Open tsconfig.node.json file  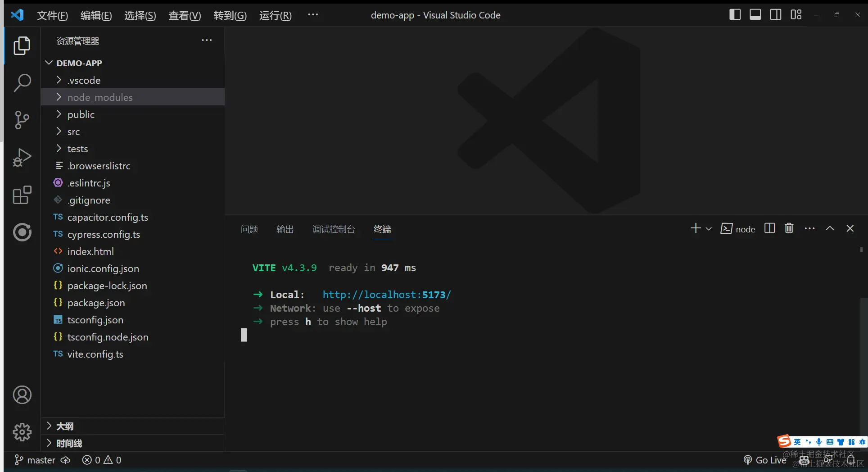(x=133, y=337)
